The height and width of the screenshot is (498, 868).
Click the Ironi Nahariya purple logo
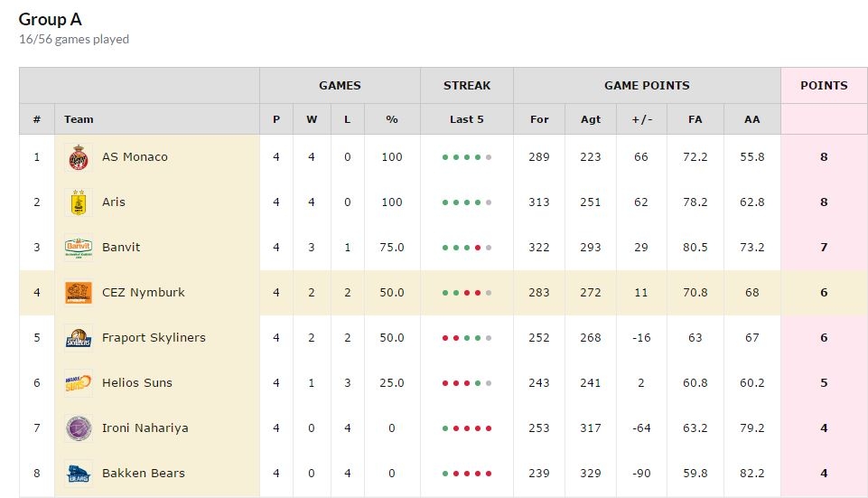78,428
